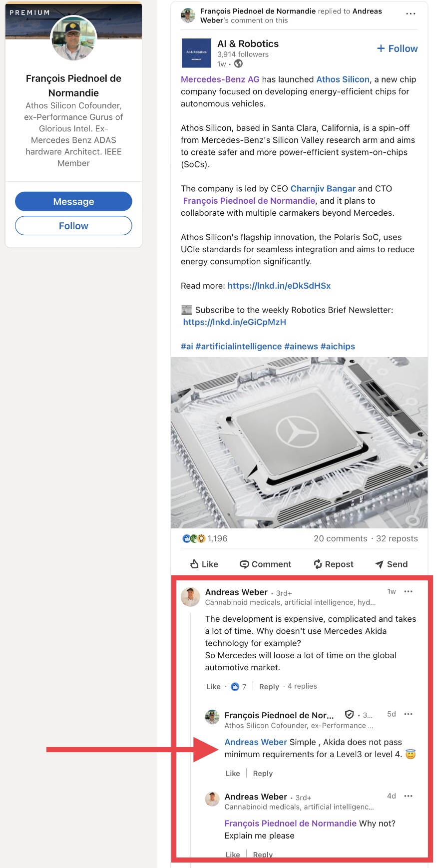Viewport: 437px width, 868px height.
Task: Follow François from the profile card
Action: (x=73, y=226)
